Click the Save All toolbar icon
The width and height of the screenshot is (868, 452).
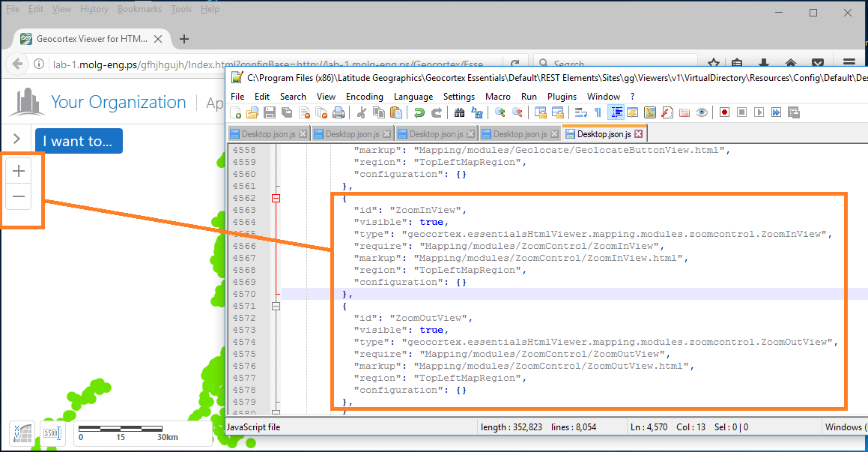[287, 113]
